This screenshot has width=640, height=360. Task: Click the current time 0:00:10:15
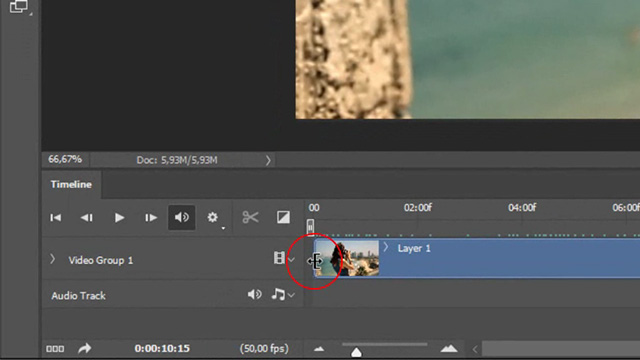click(x=162, y=349)
